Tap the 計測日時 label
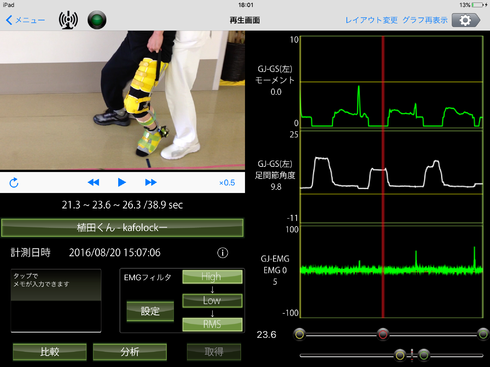 (30, 253)
